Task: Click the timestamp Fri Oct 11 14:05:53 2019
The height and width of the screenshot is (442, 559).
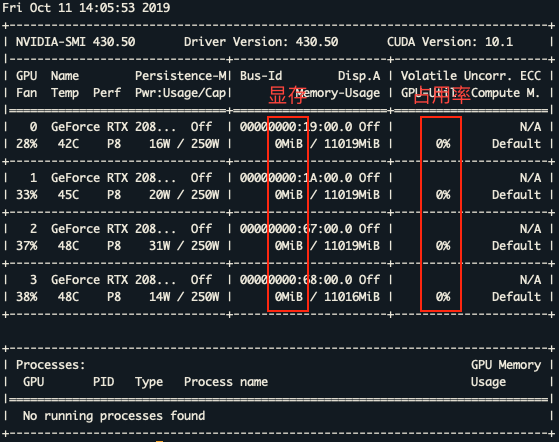Action: tap(86, 8)
